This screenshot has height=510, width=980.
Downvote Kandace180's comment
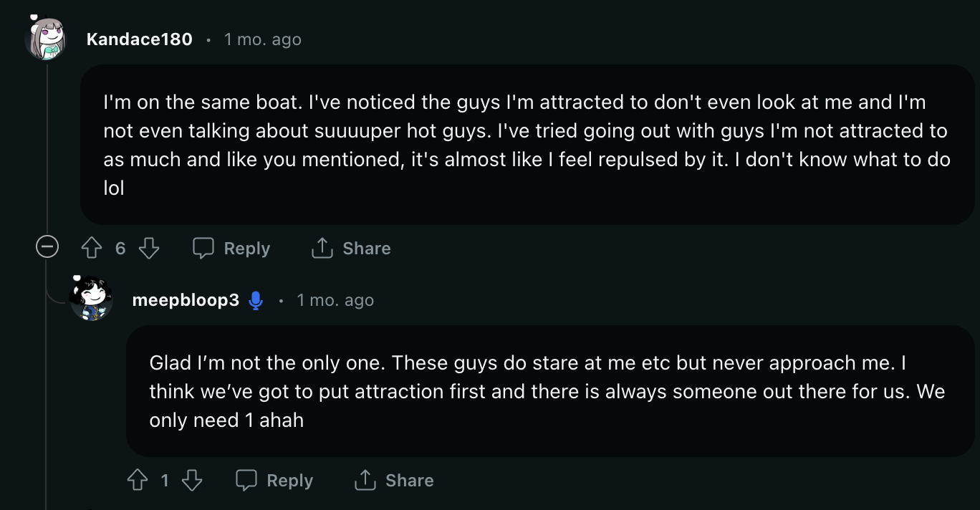coord(148,249)
